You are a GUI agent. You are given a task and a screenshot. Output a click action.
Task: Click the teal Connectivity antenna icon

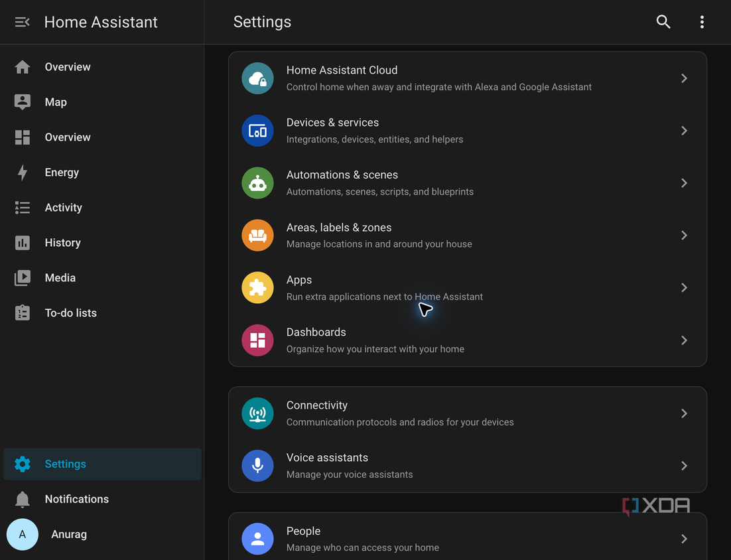[x=257, y=413]
